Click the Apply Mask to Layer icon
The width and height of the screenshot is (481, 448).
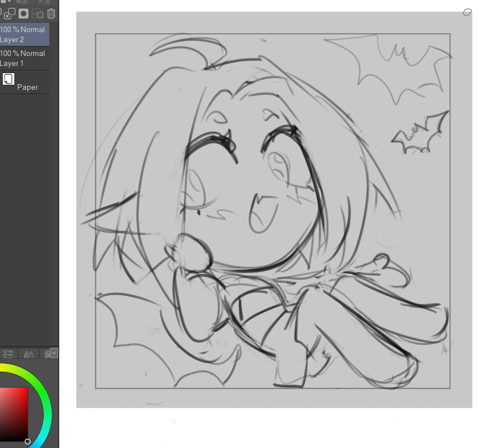pyautogui.click(x=38, y=14)
